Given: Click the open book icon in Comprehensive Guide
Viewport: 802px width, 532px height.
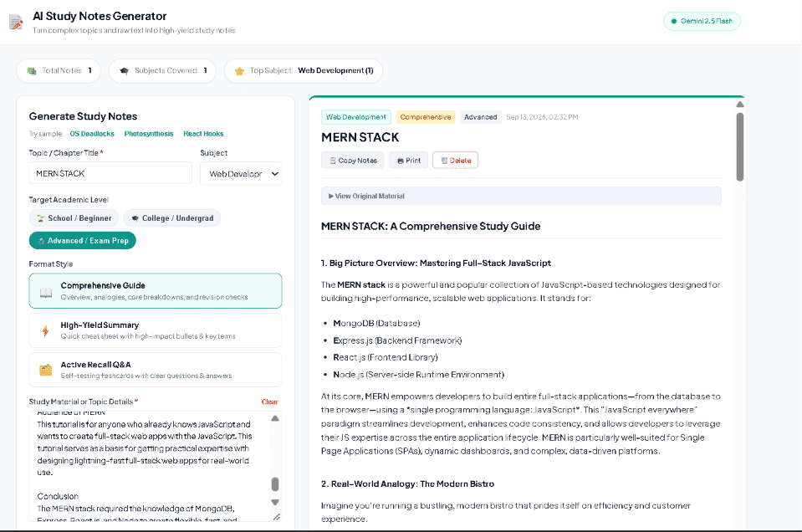Looking at the screenshot, I should [x=46, y=292].
